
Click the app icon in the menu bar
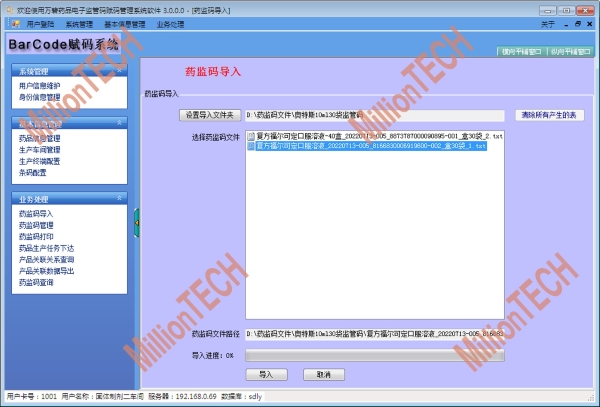point(15,24)
